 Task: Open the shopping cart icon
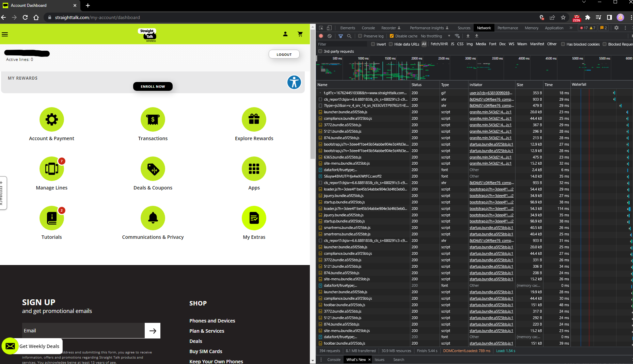point(300,34)
